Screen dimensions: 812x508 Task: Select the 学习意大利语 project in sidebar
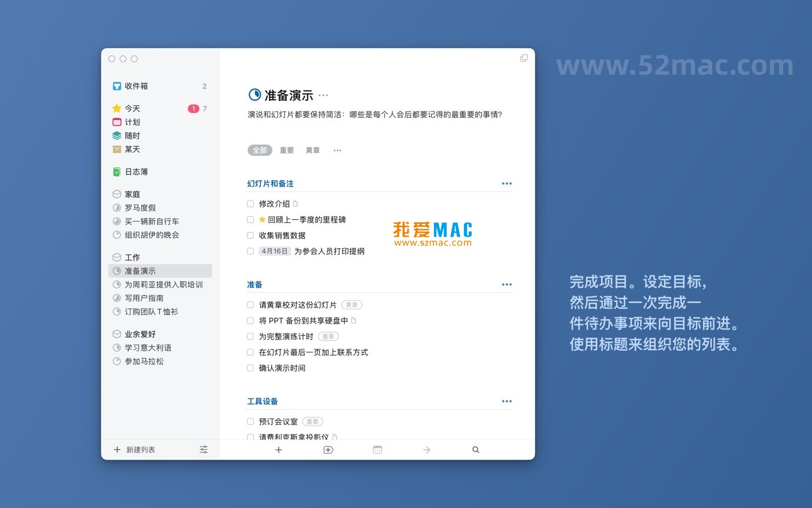pos(149,348)
